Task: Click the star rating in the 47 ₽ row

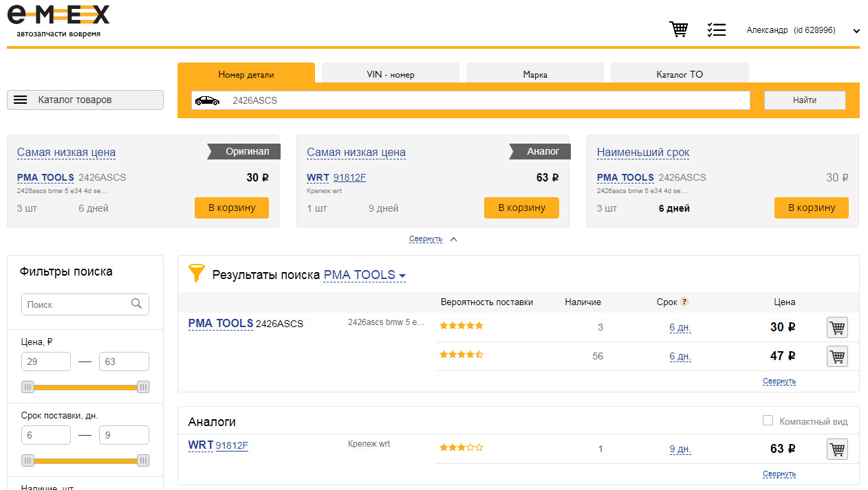Action: 462,355
